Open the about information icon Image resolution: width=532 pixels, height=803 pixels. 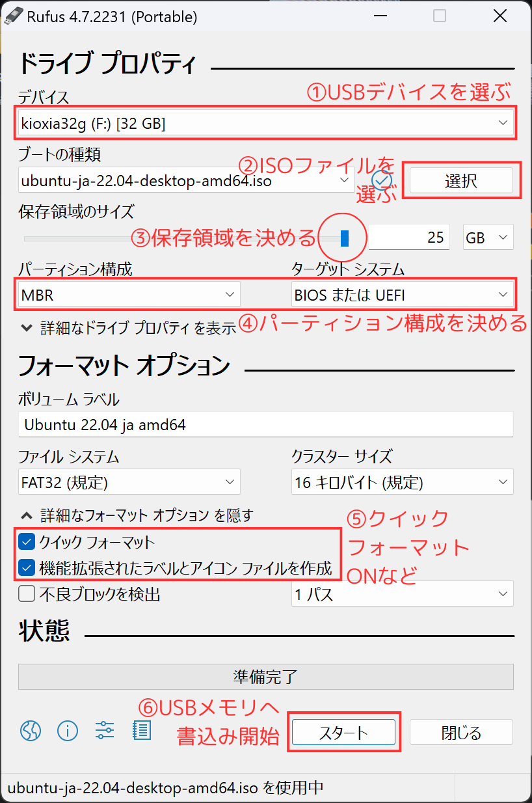[x=68, y=731]
